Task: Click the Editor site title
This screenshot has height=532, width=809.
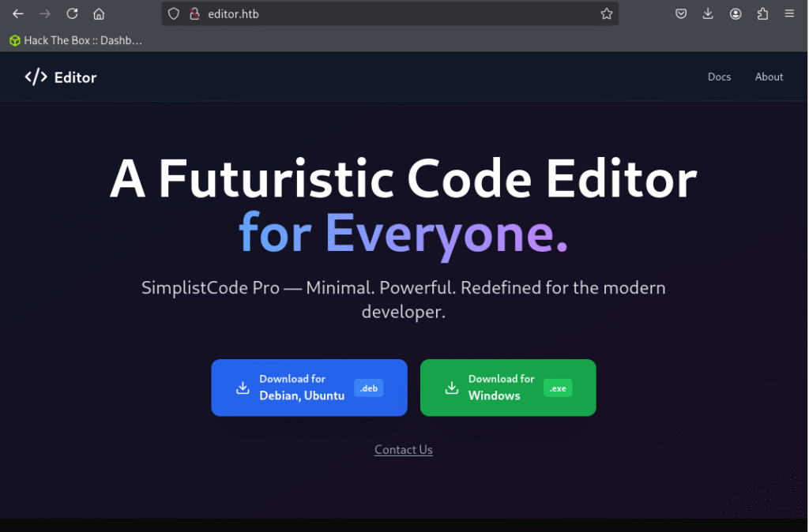Action: tap(75, 77)
